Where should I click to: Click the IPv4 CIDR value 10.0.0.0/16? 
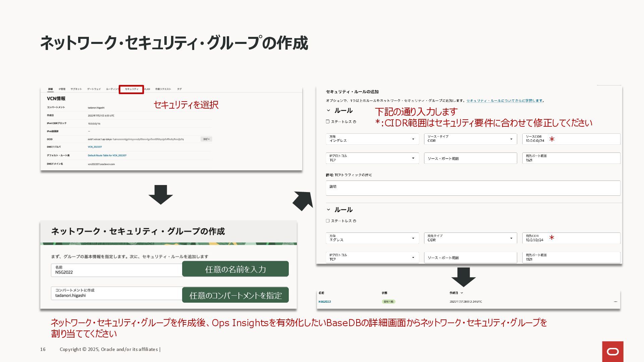[94, 124]
